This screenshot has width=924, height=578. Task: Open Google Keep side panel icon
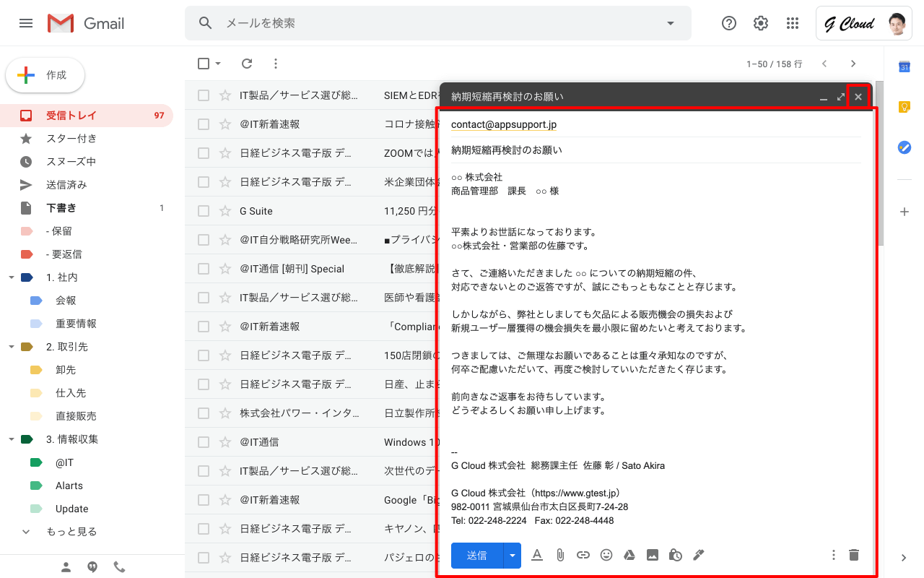click(x=904, y=107)
